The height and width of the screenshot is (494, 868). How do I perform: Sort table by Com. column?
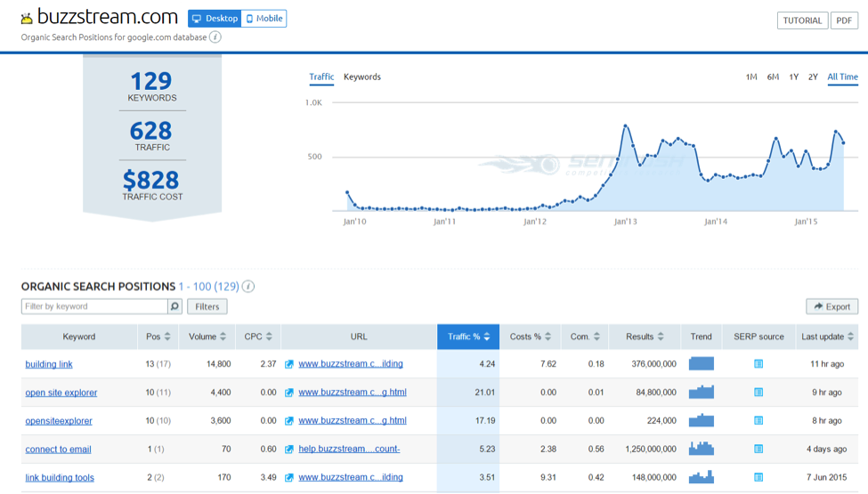pyautogui.click(x=585, y=336)
